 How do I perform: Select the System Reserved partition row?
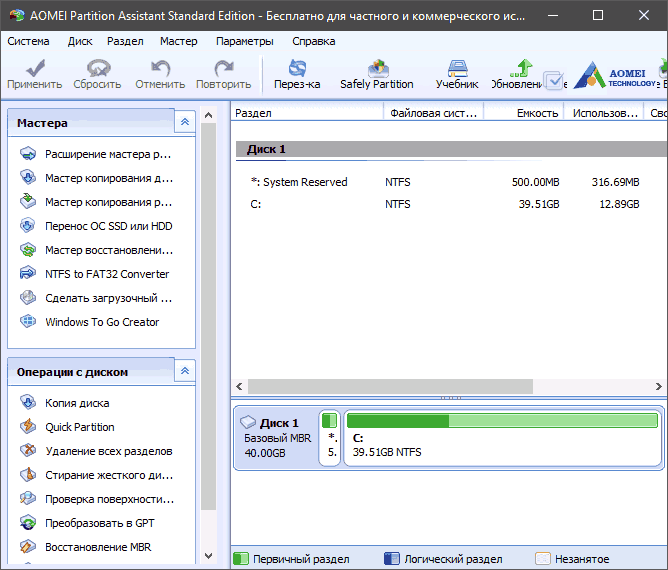tap(449, 182)
